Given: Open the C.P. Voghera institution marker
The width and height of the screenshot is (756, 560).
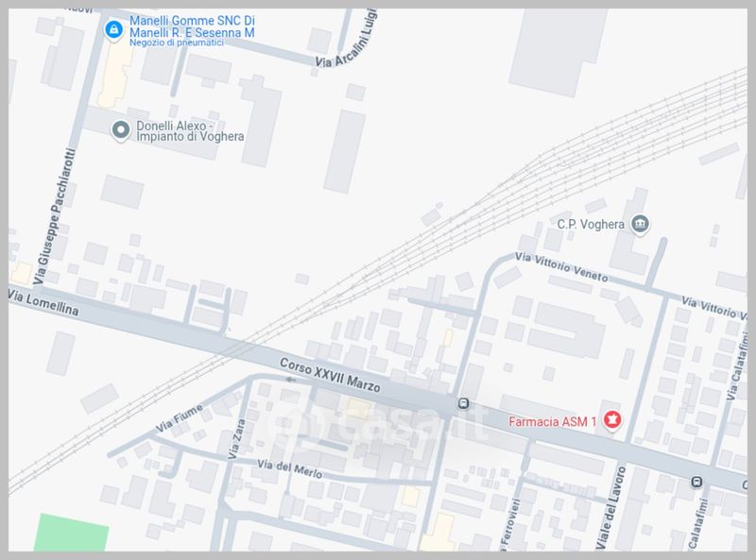Looking at the screenshot, I should point(641,224).
